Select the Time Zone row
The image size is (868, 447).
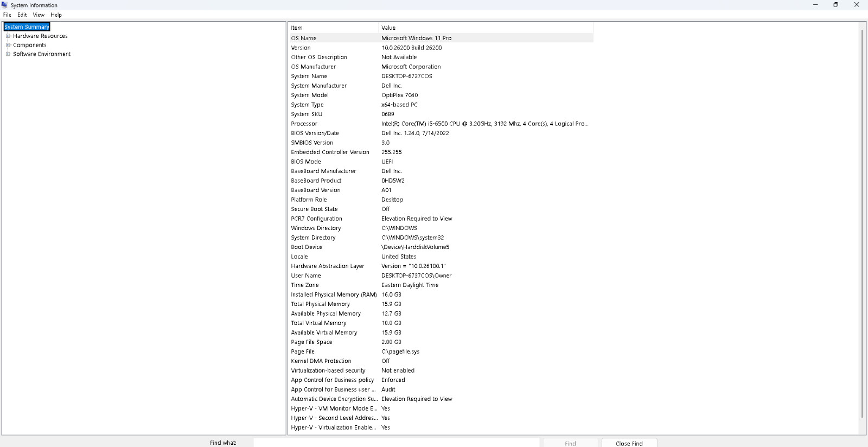[x=441, y=285]
